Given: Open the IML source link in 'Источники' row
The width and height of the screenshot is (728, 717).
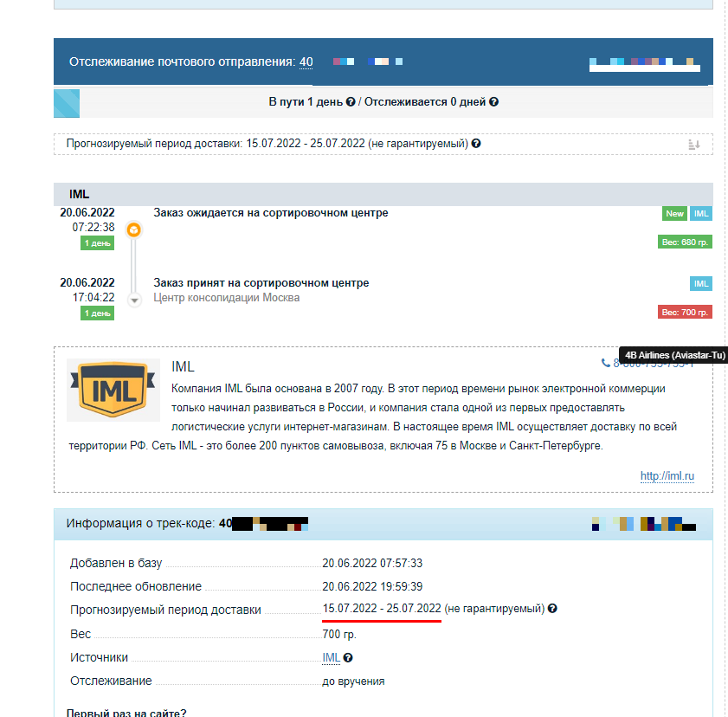Looking at the screenshot, I should 331,657.
